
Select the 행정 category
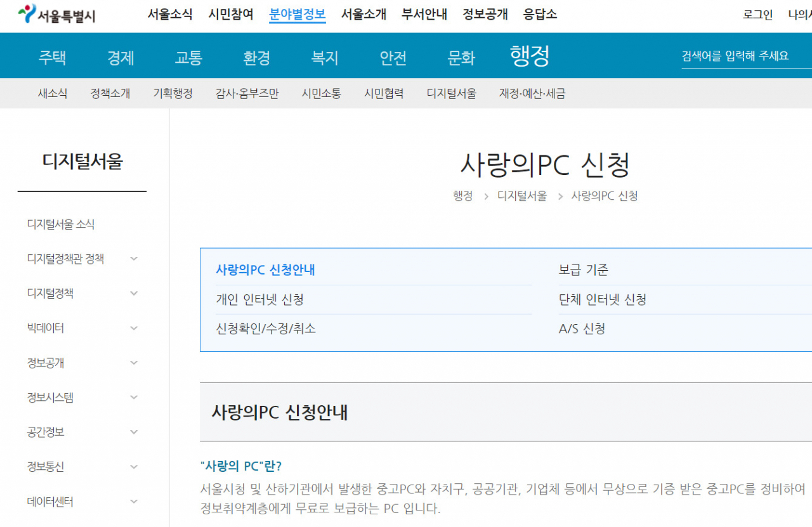pos(530,56)
